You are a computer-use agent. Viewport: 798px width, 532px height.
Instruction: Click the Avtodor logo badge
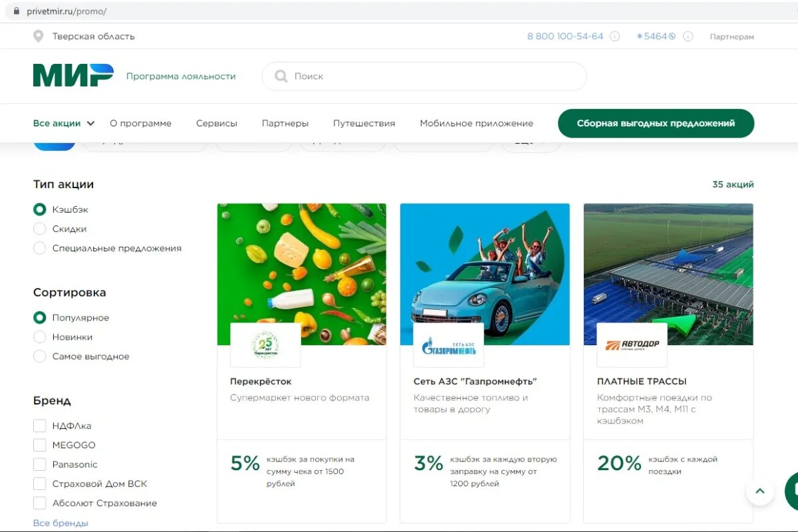point(632,345)
